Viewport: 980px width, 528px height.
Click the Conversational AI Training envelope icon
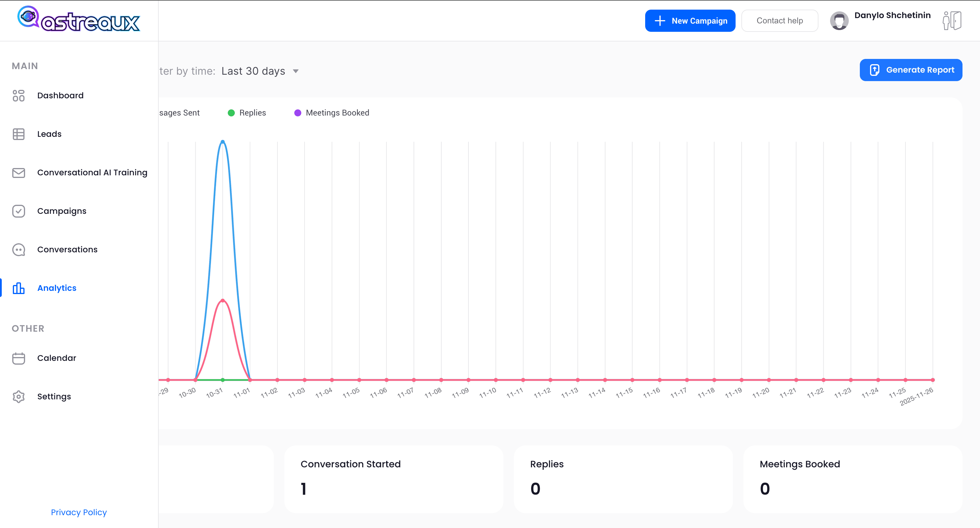[x=18, y=173]
